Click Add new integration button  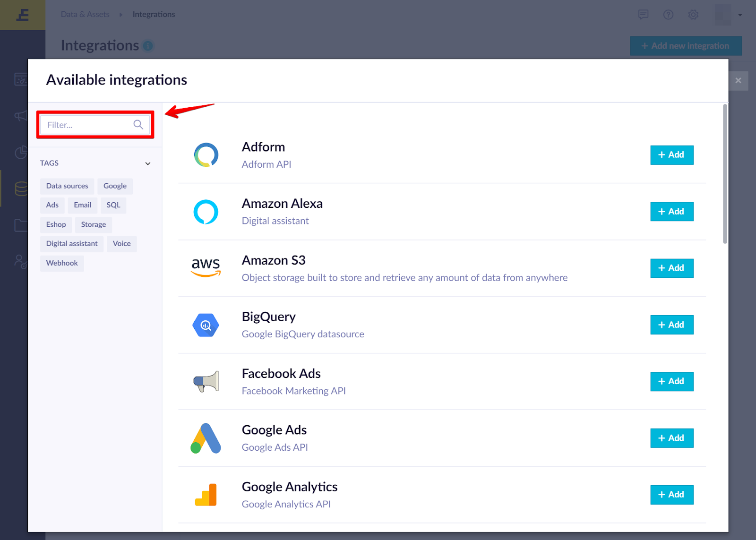click(x=686, y=46)
